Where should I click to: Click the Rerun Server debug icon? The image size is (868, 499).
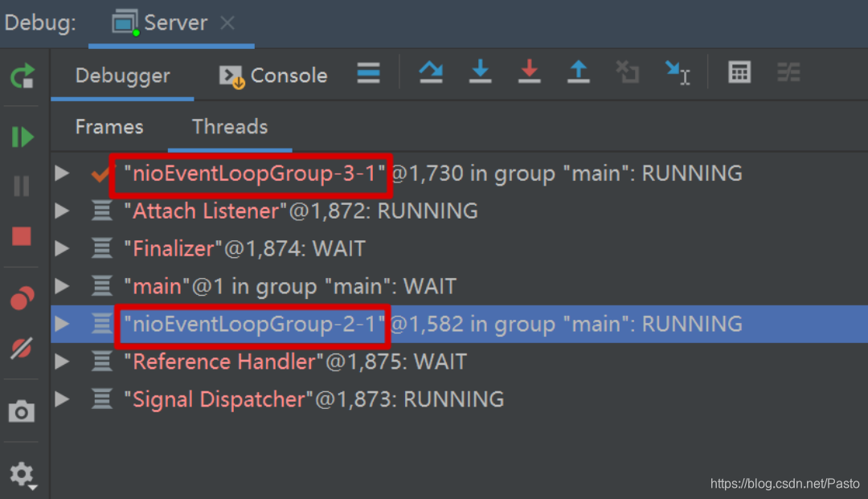coord(23,76)
